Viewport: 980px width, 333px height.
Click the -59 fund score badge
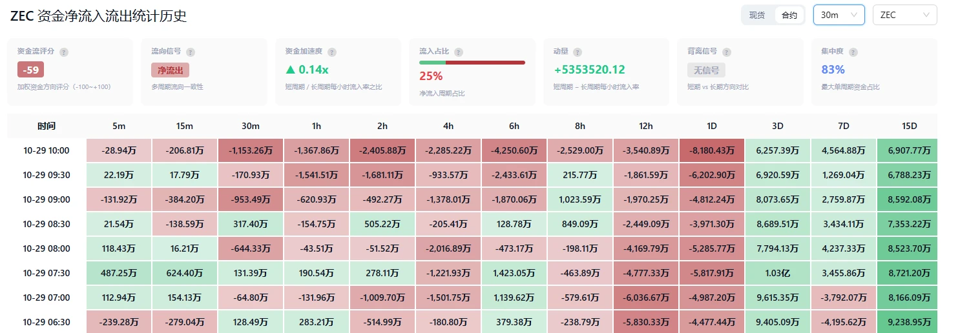30,70
